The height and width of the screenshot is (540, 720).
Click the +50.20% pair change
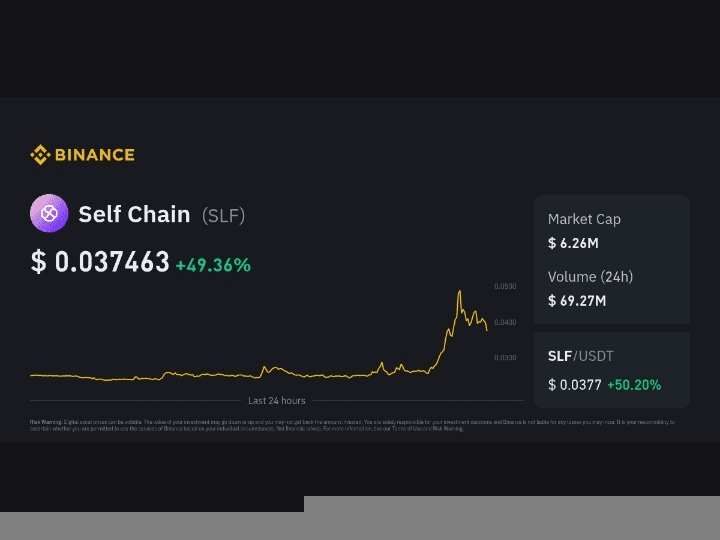click(x=634, y=384)
